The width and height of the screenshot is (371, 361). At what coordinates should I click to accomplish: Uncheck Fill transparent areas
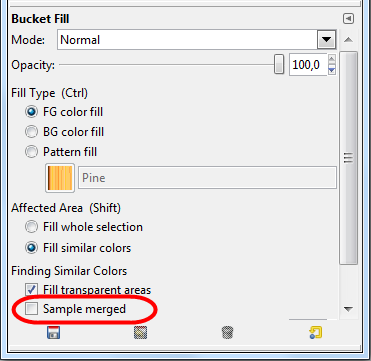click(32, 289)
